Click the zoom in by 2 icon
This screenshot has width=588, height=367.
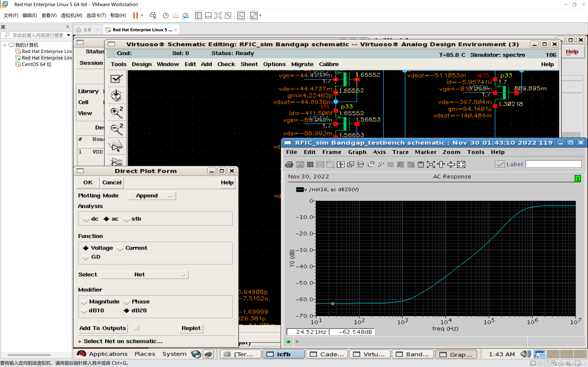click(116, 112)
